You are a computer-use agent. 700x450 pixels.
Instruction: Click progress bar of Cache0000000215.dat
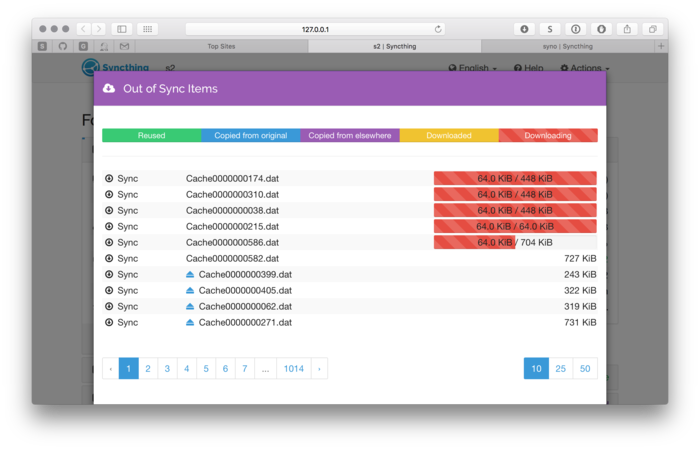[x=515, y=226]
